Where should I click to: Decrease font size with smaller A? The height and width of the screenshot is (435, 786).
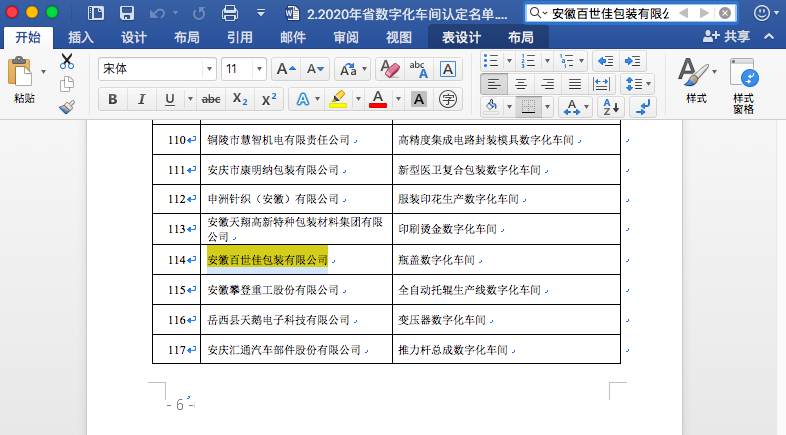pos(315,69)
